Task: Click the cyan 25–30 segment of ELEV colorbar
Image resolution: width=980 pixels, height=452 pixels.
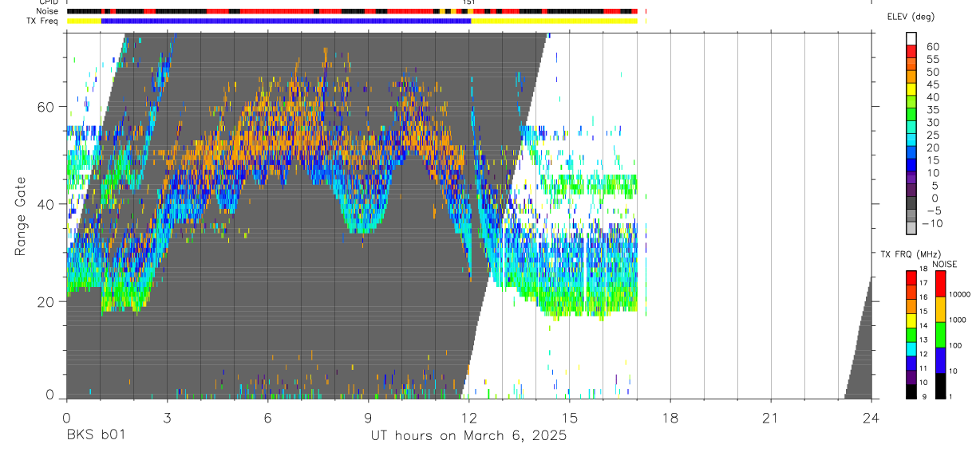Action: 911,128
